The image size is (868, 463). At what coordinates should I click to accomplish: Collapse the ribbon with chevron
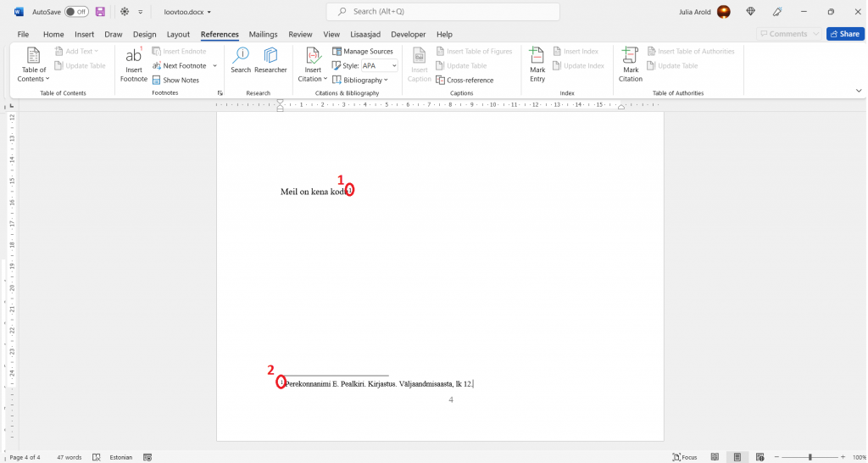click(x=859, y=91)
